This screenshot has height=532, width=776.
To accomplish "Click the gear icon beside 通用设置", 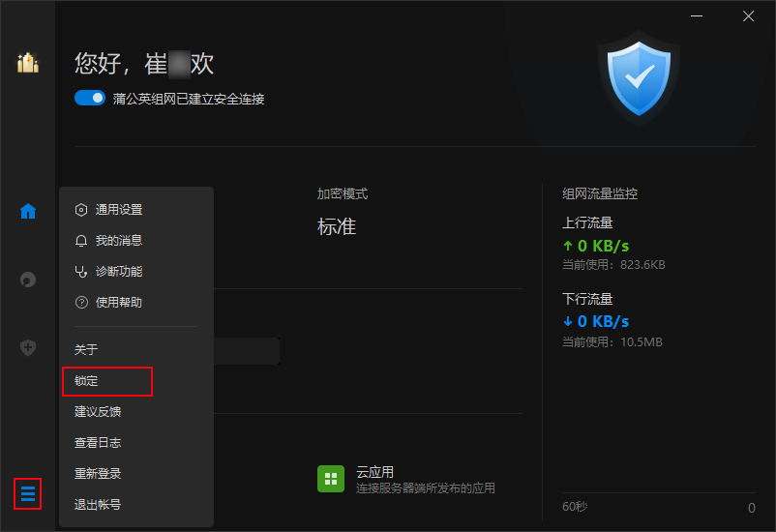I will coord(81,210).
